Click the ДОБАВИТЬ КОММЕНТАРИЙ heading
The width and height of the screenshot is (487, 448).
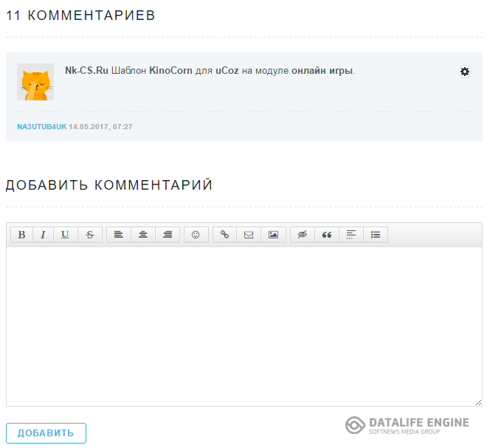(109, 185)
